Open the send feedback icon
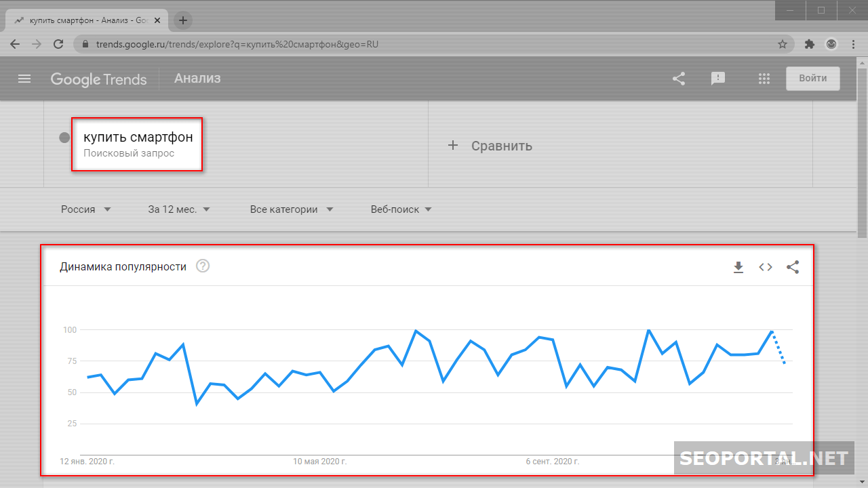Image resolution: width=868 pixels, height=488 pixels. click(718, 79)
